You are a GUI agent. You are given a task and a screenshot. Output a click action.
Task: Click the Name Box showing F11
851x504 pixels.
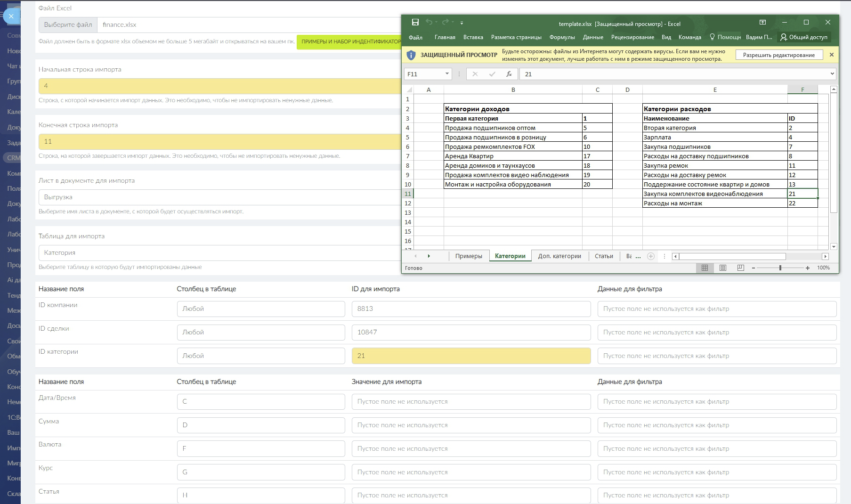(424, 74)
